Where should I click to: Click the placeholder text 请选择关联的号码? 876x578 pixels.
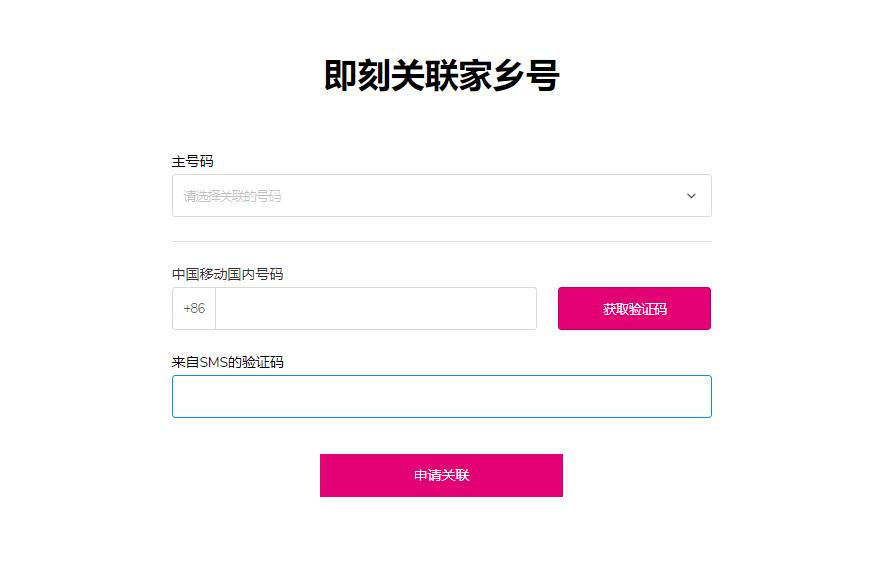click(x=232, y=195)
